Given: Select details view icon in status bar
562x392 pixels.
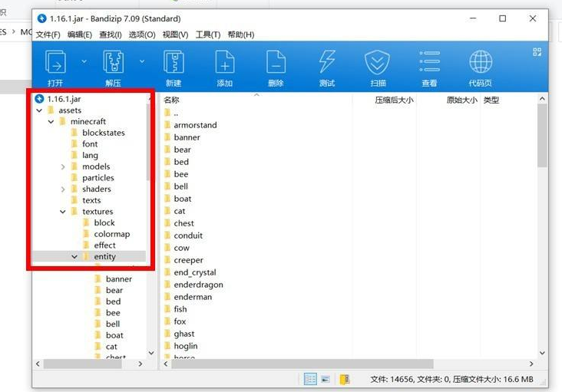Looking at the screenshot, I should (310, 379).
